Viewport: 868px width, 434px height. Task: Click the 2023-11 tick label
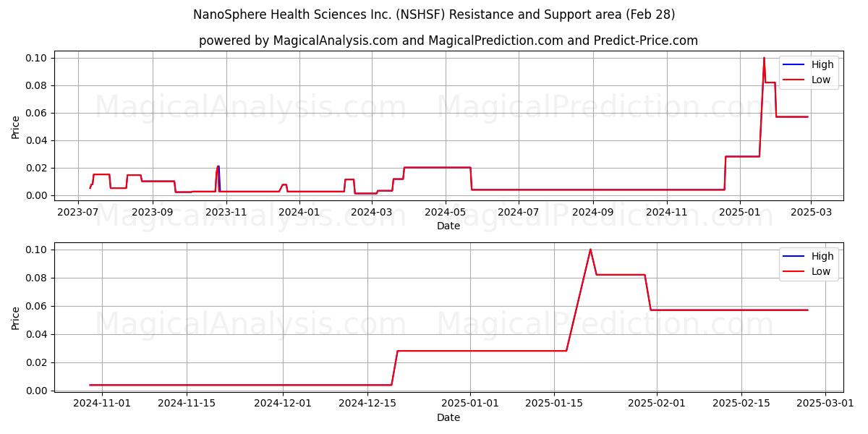226,212
